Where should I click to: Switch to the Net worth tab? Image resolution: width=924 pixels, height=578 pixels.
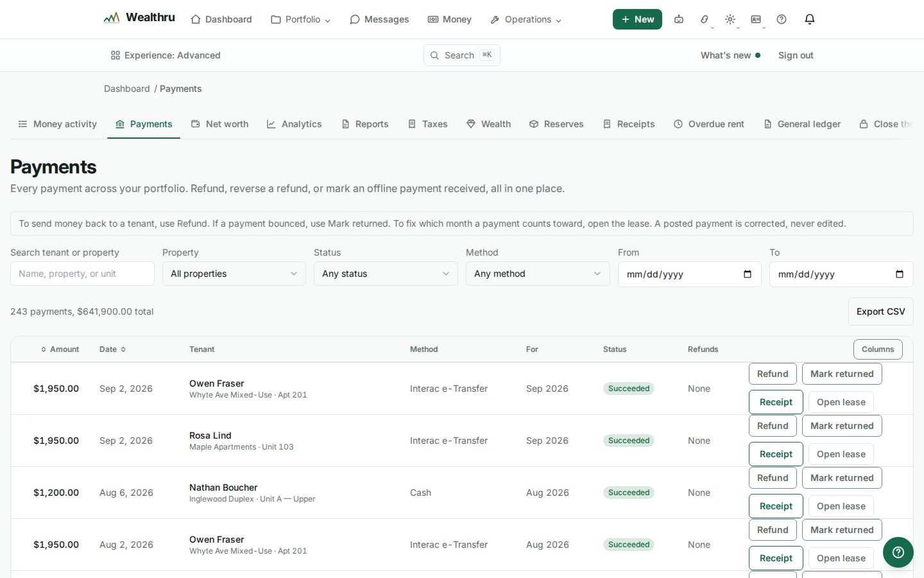point(220,124)
